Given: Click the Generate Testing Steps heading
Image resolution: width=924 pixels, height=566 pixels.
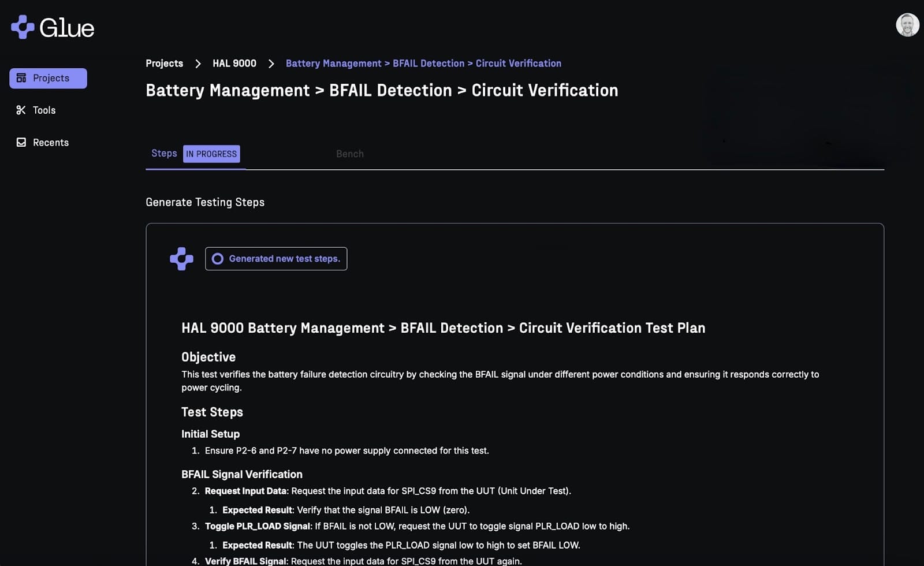Looking at the screenshot, I should point(205,202).
